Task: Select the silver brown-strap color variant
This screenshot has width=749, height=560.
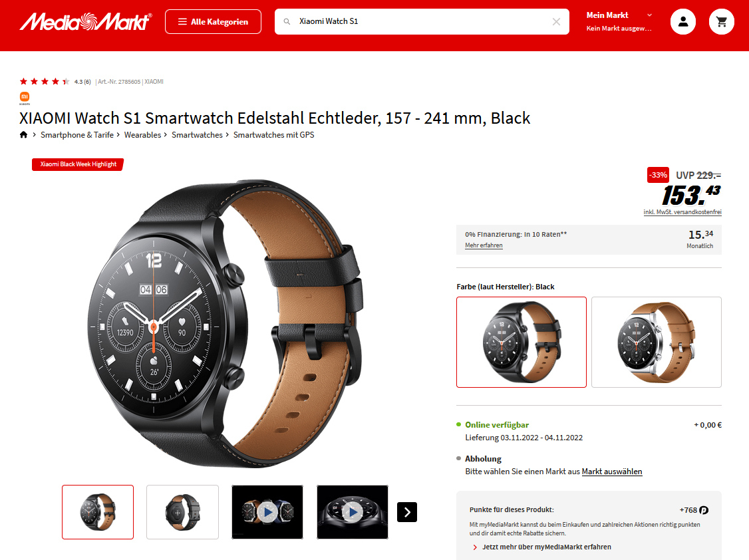Action: tap(657, 342)
